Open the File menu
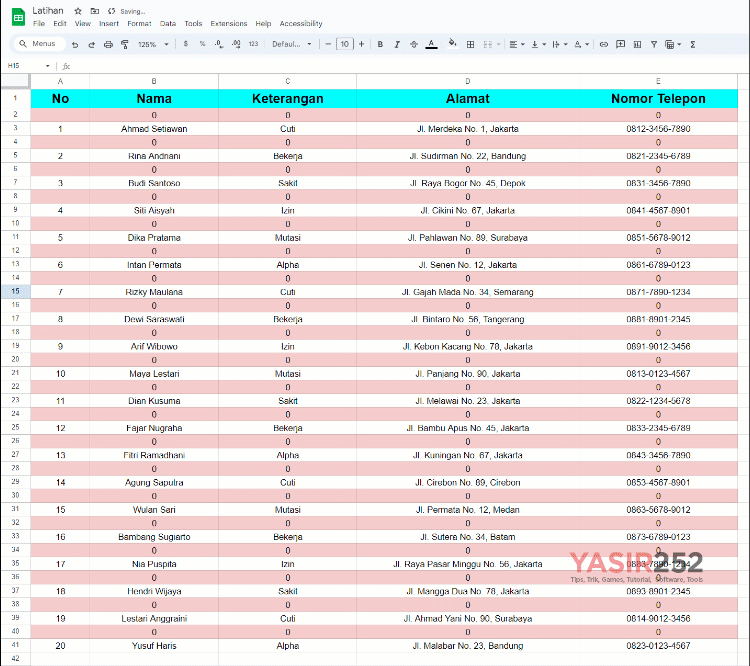 [39, 23]
